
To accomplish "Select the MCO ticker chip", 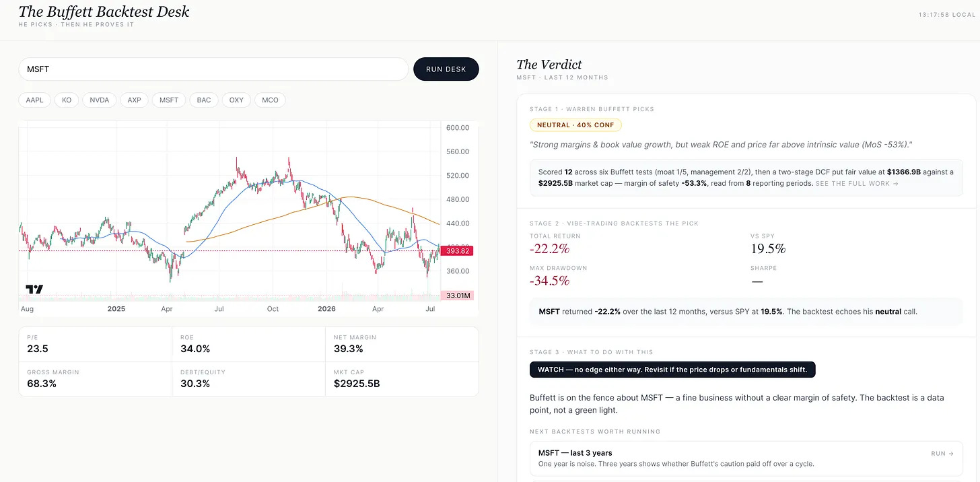I will [x=270, y=100].
